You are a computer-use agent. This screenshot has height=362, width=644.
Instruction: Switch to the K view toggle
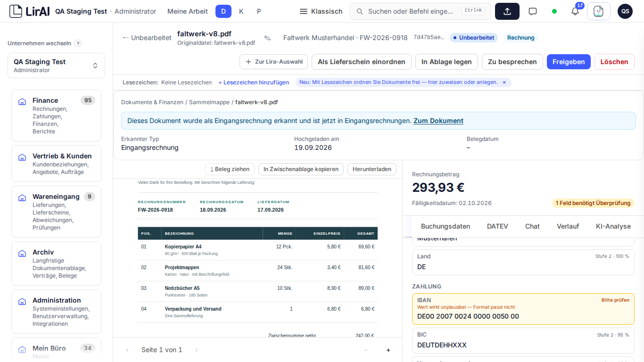pyautogui.click(x=241, y=11)
